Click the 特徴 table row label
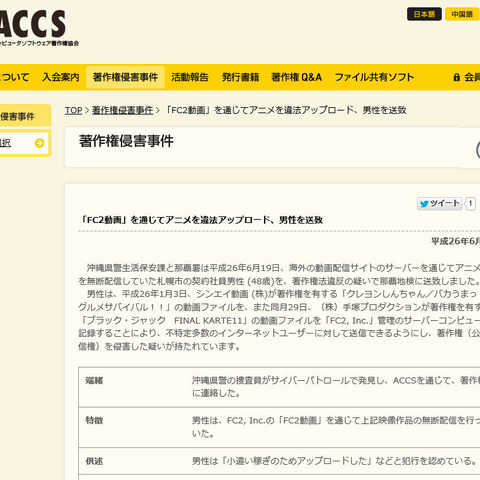The image size is (480, 480). [x=94, y=420]
